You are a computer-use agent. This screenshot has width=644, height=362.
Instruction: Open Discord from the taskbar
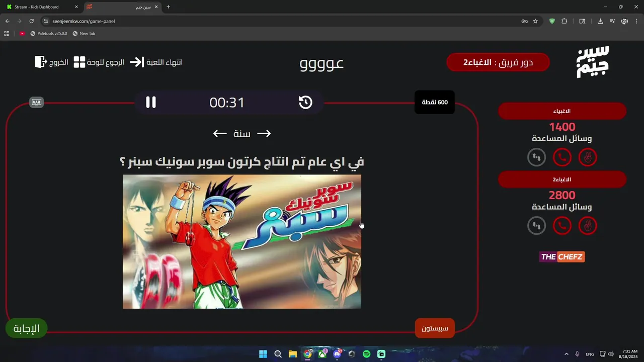[x=337, y=354]
